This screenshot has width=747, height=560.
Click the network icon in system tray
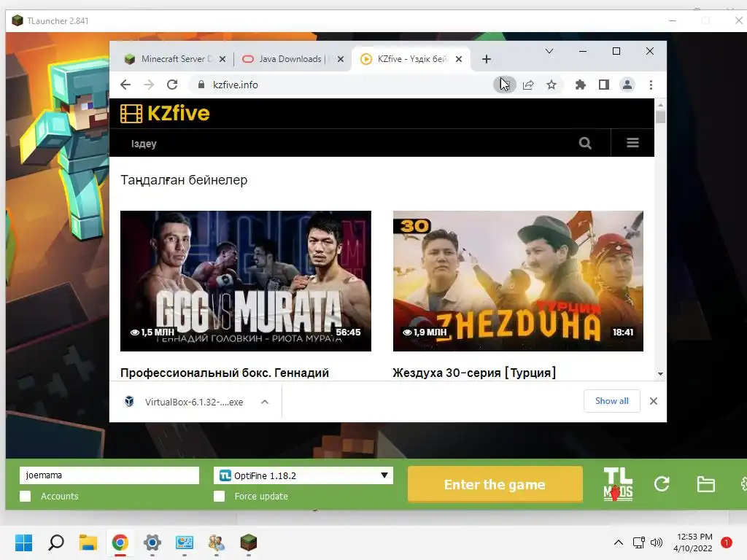638,542
